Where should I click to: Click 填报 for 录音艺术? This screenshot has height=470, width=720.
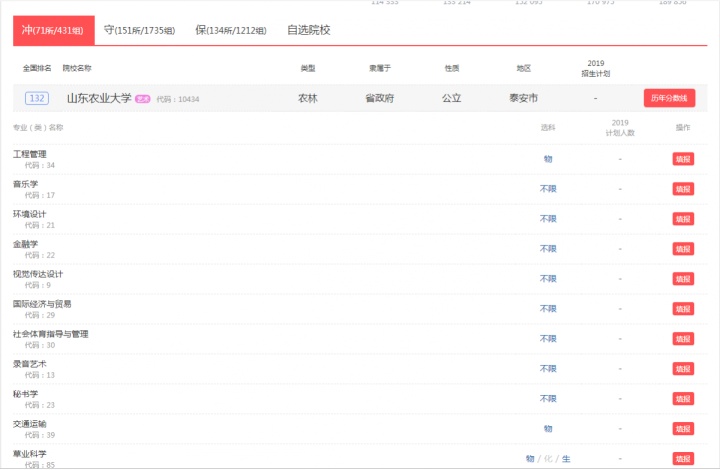click(x=683, y=369)
